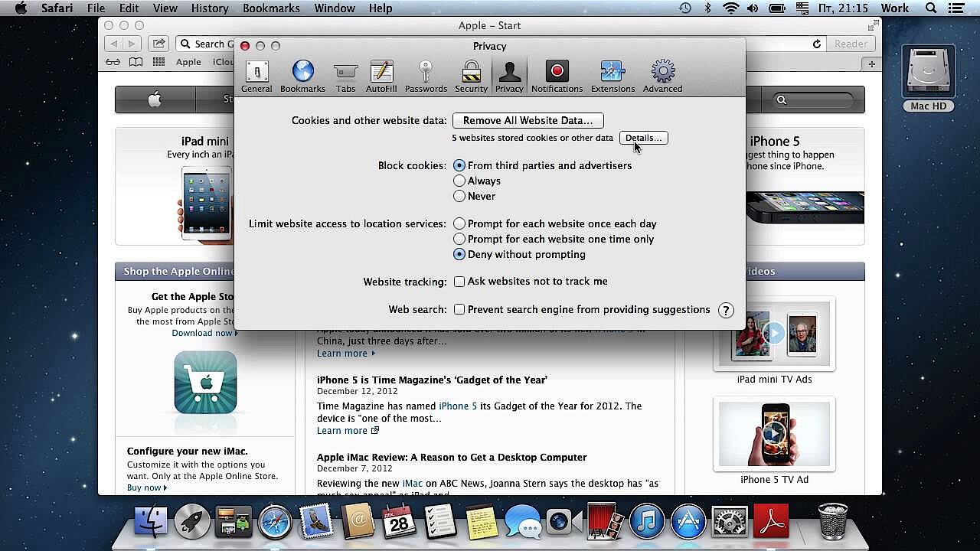
Task: Open Top Sites grid icon
Action: [x=158, y=62]
